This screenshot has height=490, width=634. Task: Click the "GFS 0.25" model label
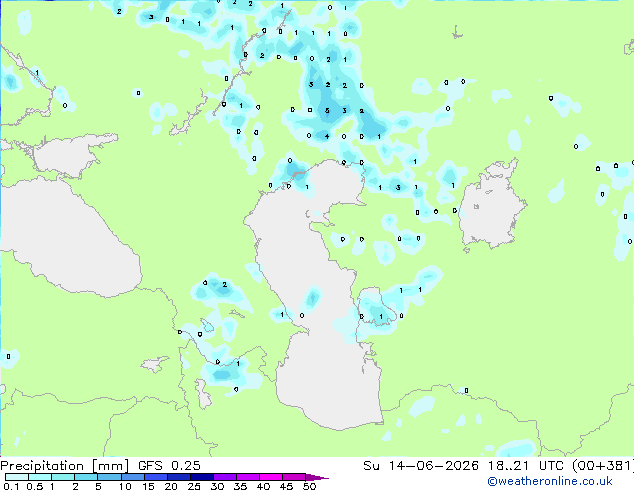169,466
